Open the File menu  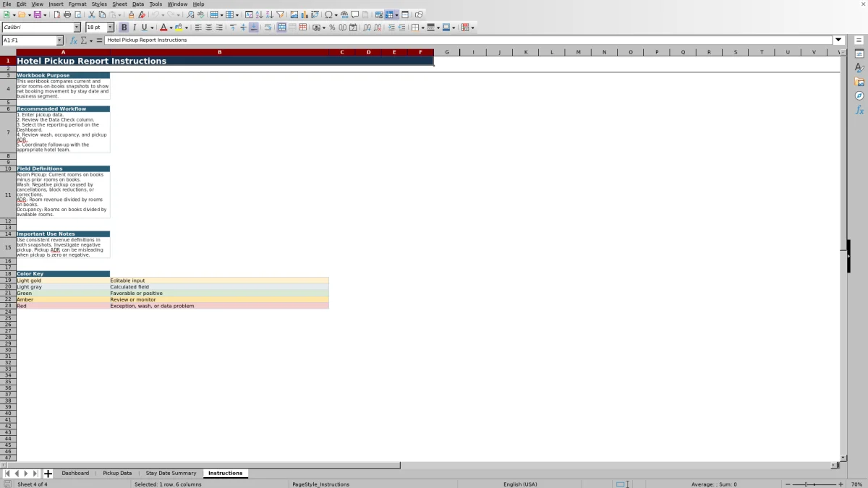click(7, 4)
